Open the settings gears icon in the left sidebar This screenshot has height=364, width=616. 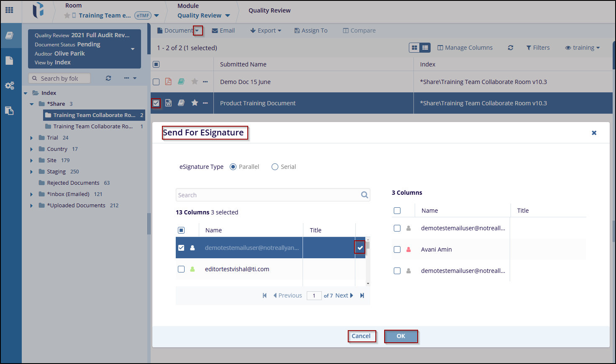(x=9, y=86)
